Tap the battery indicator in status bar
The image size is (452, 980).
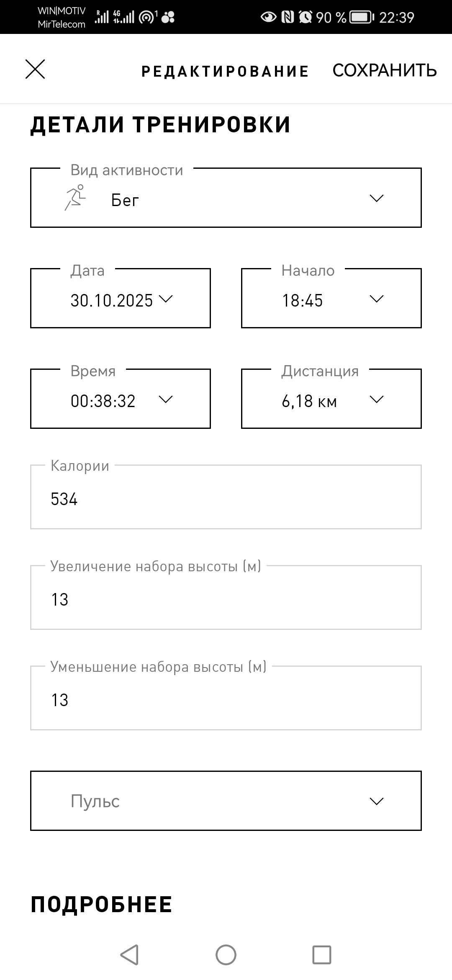362,17
